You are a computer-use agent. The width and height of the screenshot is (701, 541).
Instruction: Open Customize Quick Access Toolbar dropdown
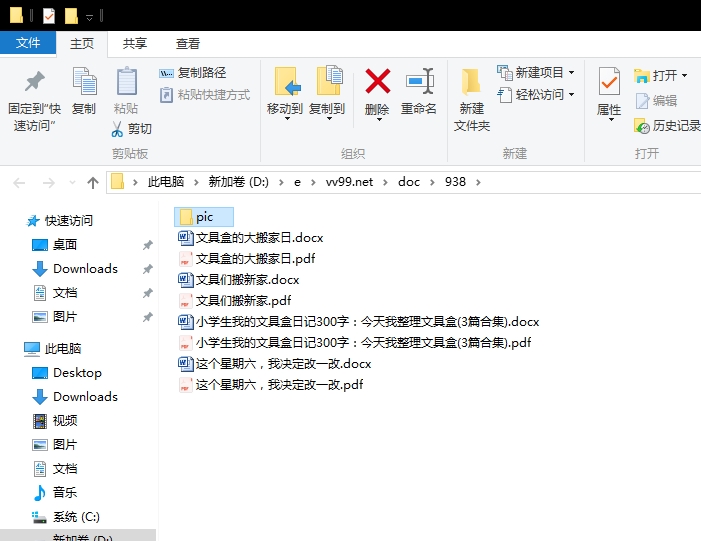tap(89, 17)
